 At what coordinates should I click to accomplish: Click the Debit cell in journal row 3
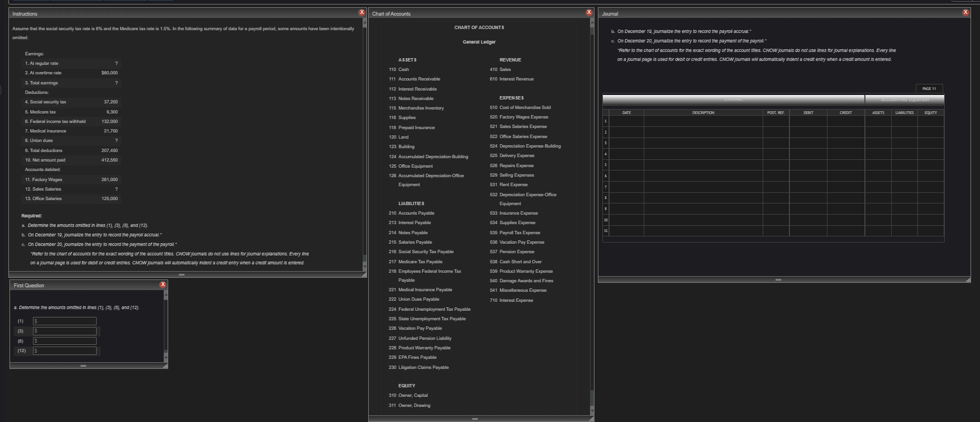(808, 143)
